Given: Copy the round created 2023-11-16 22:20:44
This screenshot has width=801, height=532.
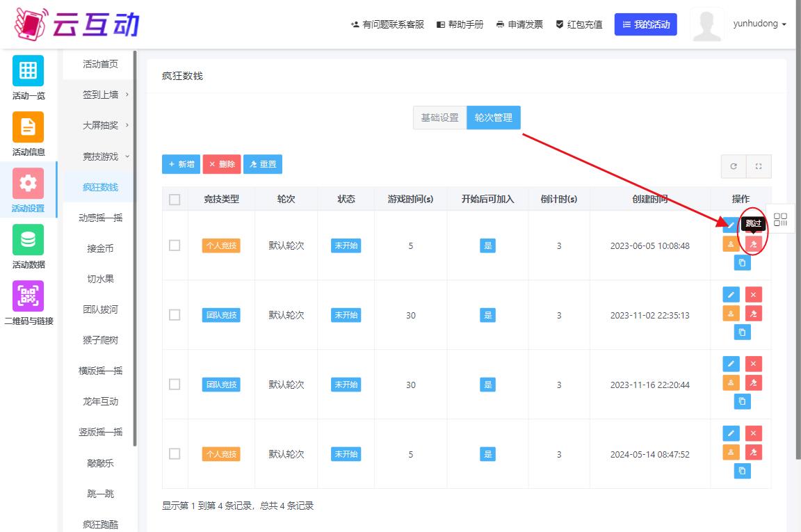Looking at the screenshot, I should (x=742, y=402).
